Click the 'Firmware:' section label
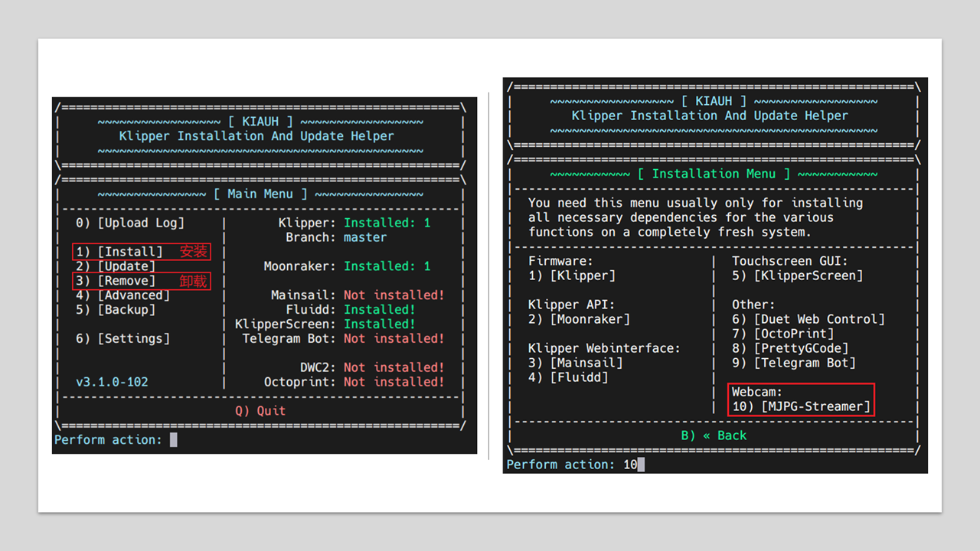The width and height of the screenshot is (980, 551). (561, 261)
